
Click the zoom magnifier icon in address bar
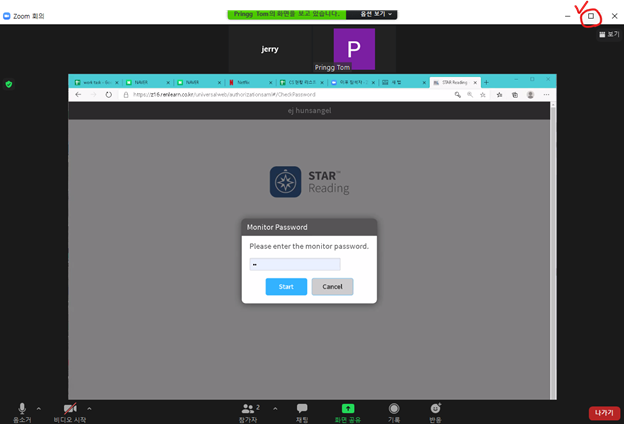[x=470, y=95]
